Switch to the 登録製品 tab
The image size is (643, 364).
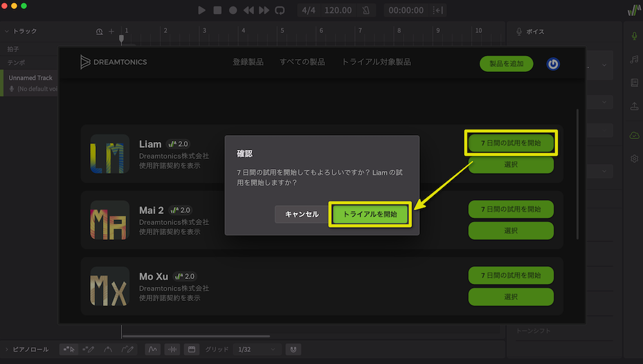[248, 62]
